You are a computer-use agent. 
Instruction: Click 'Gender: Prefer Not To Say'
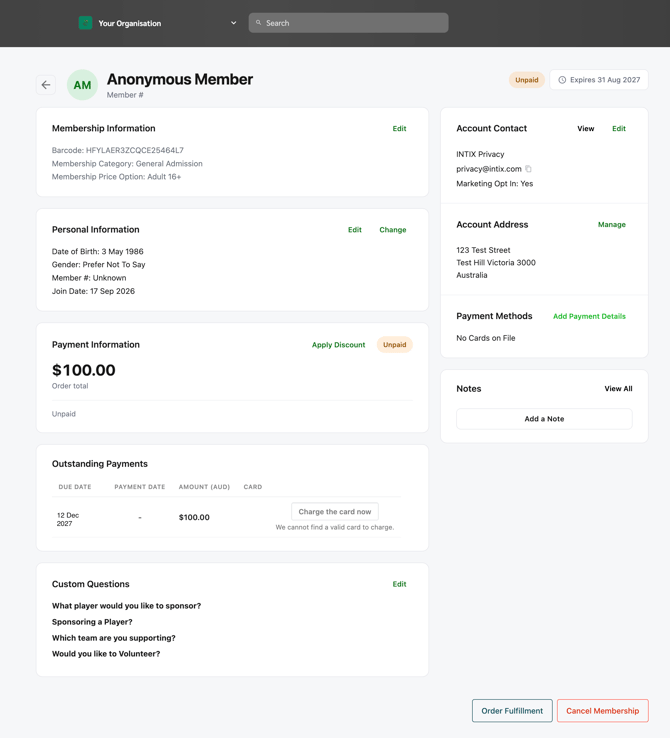98,265
